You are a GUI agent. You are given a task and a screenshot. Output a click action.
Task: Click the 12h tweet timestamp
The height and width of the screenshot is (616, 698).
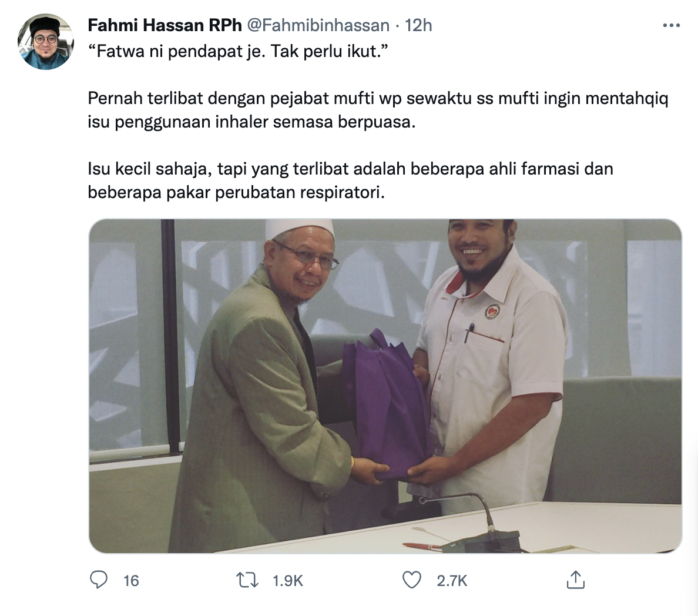point(418,25)
